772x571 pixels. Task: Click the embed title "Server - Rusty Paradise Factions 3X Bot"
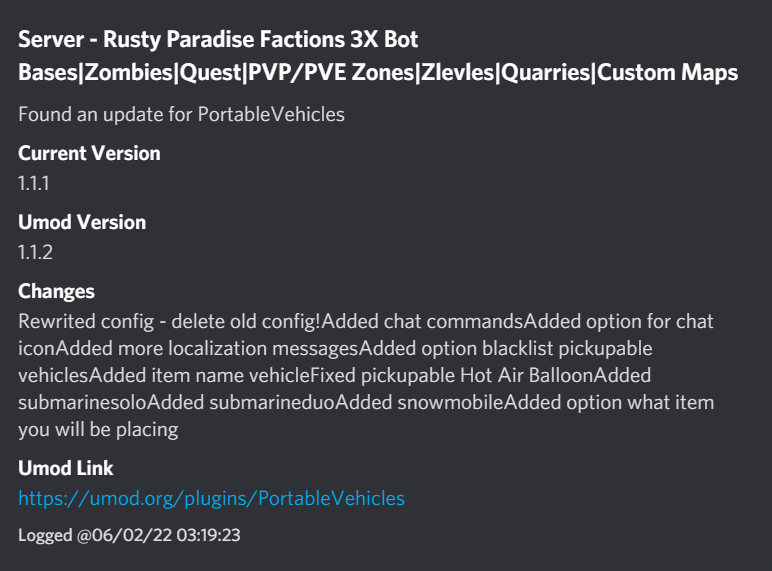coord(218,40)
